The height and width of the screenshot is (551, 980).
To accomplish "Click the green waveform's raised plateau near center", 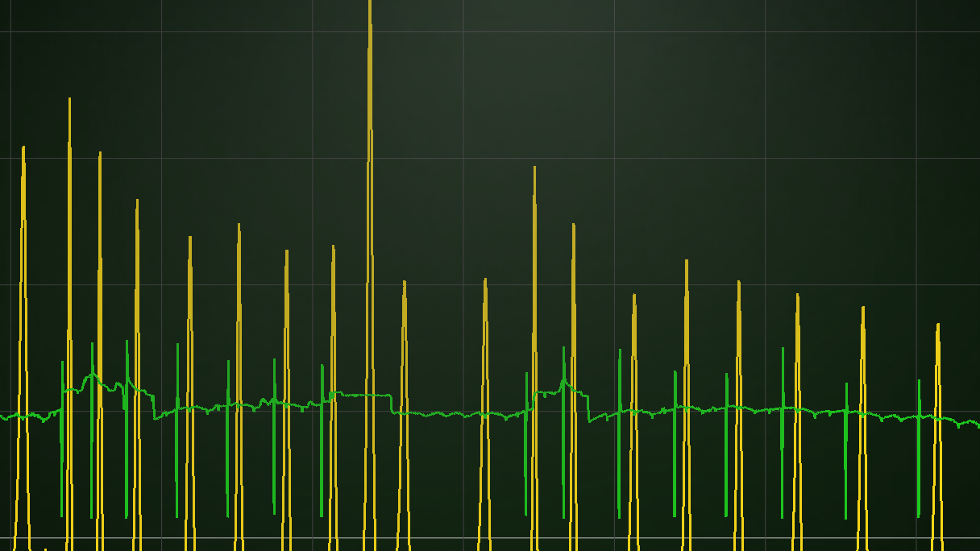I will point(361,395).
